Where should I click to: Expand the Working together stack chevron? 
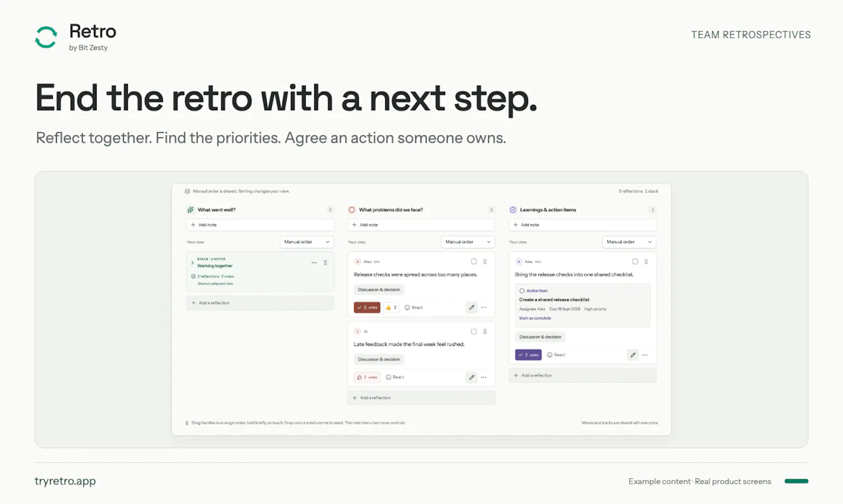coord(192,262)
